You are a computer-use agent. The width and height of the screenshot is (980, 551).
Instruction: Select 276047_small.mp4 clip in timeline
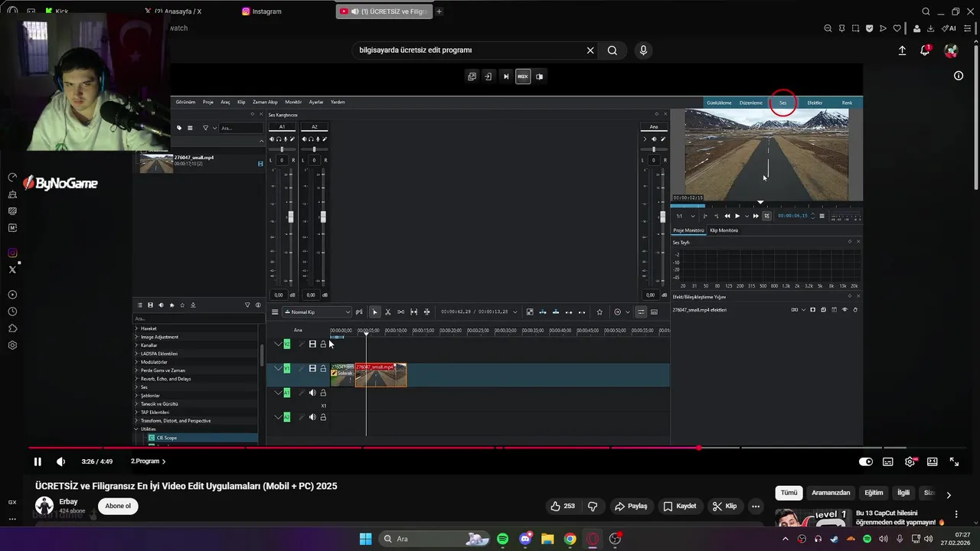click(381, 375)
